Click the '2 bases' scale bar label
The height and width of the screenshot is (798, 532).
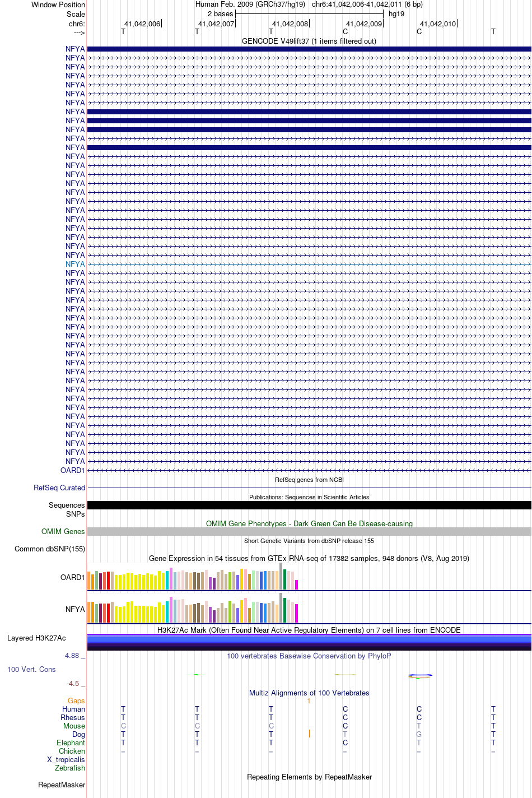[220, 13]
